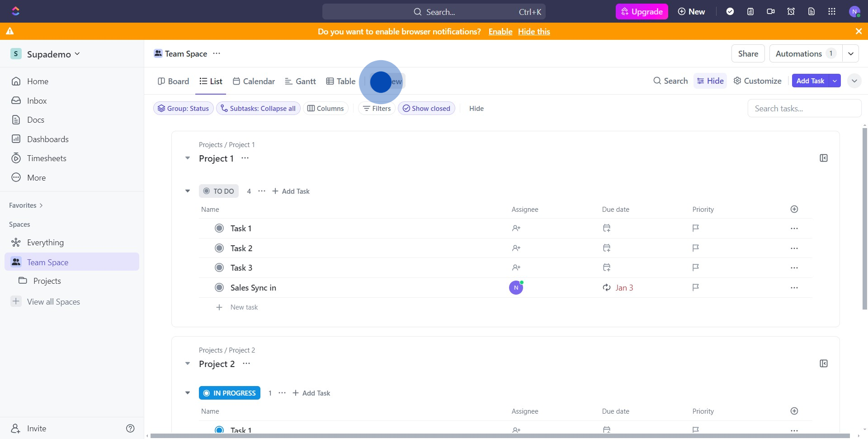Open the notepad icon in top bar
Image resolution: width=868 pixels, height=439 pixels.
coord(750,12)
